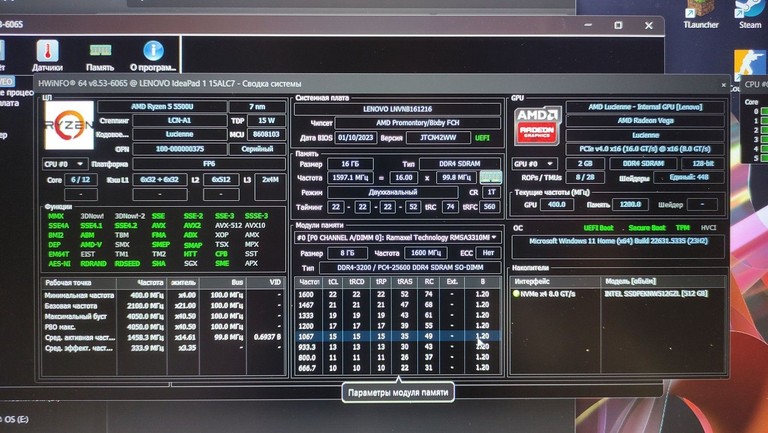This screenshot has height=433, width=768.
Task: Click the 1597.1 МГц memory frequency field
Action: (350, 177)
